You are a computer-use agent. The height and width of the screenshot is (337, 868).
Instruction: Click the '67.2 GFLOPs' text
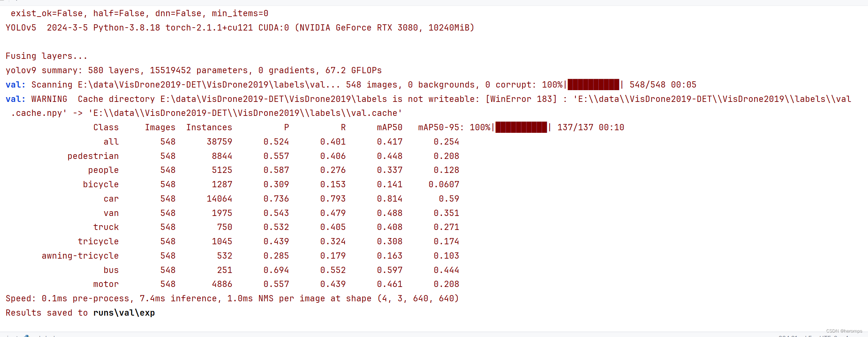(x=353, y=70)
